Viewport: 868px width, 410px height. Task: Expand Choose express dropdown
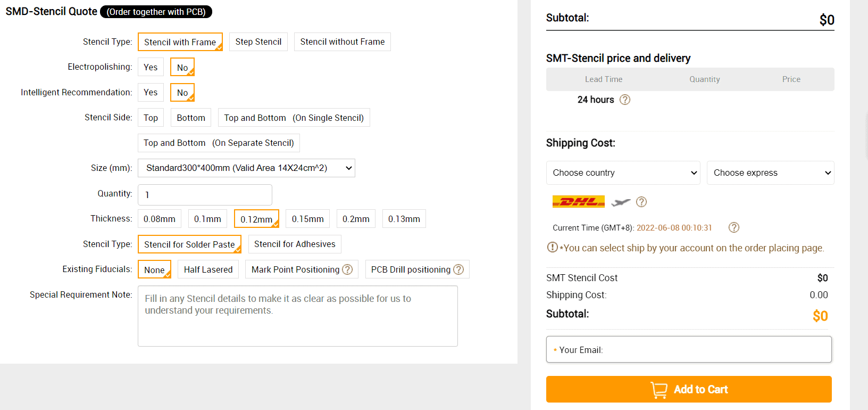771,173
